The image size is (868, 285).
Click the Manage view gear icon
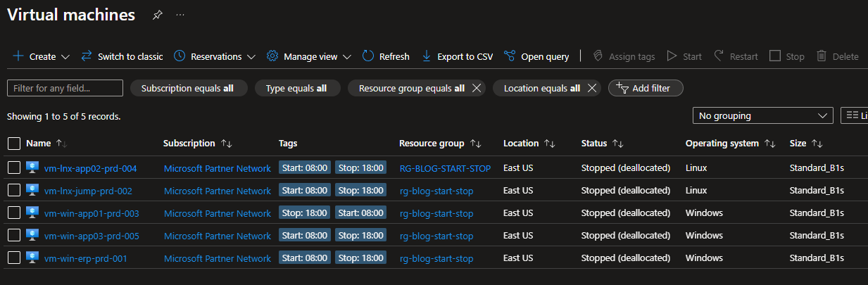coord(272,56)
